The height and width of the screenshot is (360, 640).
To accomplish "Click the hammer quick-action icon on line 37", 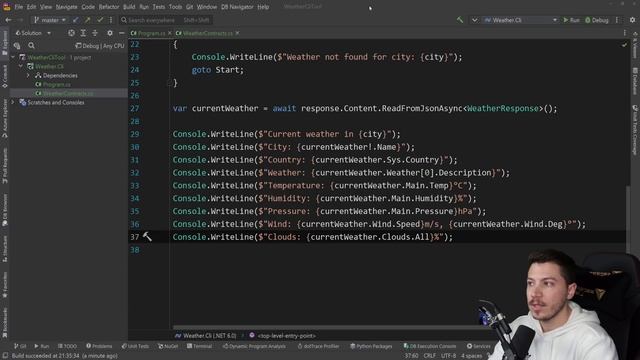I will click(147, 236).
